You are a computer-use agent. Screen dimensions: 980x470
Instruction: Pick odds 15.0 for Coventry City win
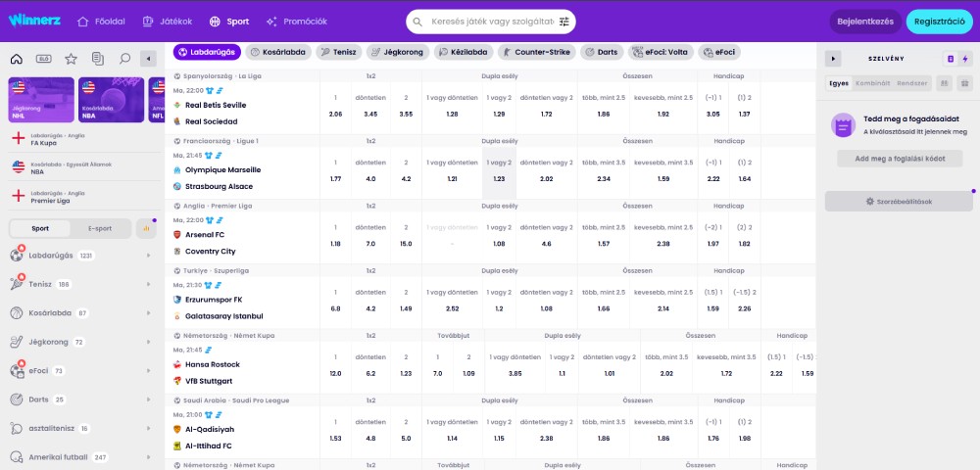(406, 239)
